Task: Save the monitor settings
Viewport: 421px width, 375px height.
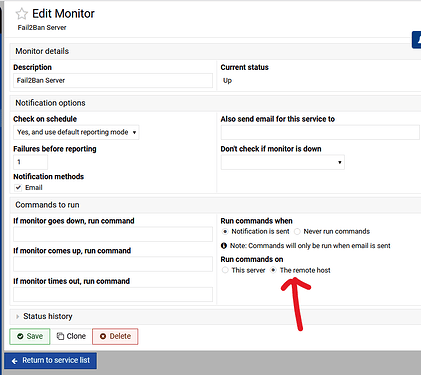Action: [x=30, y=336]
